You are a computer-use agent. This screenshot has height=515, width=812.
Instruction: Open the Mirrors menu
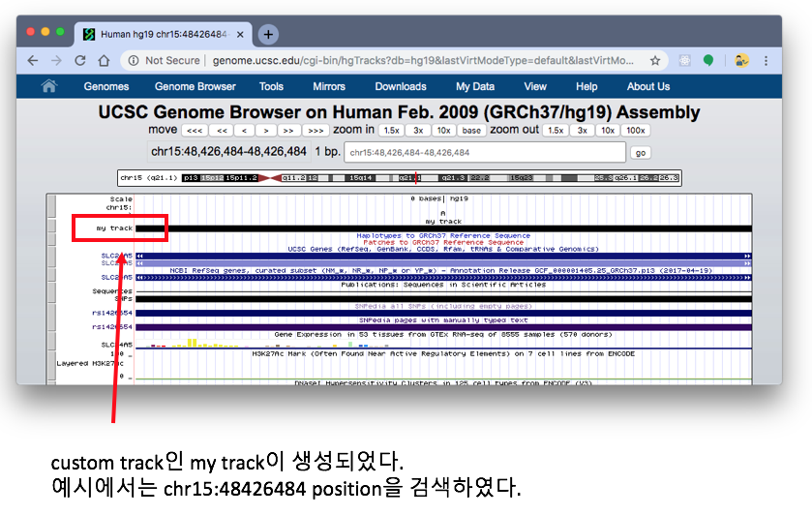[329, 86]
